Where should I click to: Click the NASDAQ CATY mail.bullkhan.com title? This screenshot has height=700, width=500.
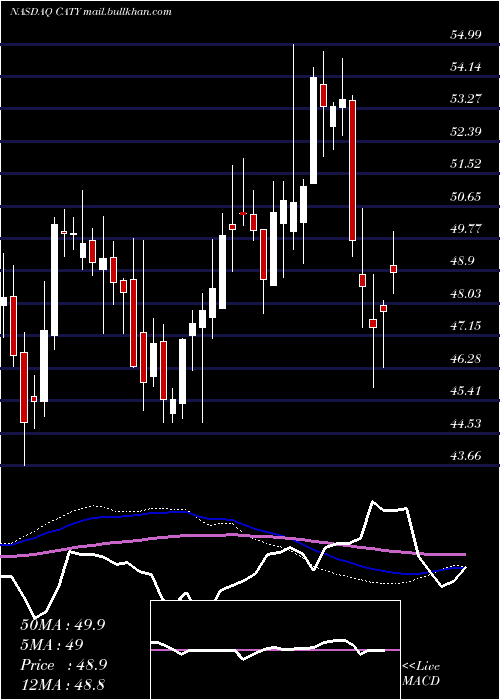[91, 12]
